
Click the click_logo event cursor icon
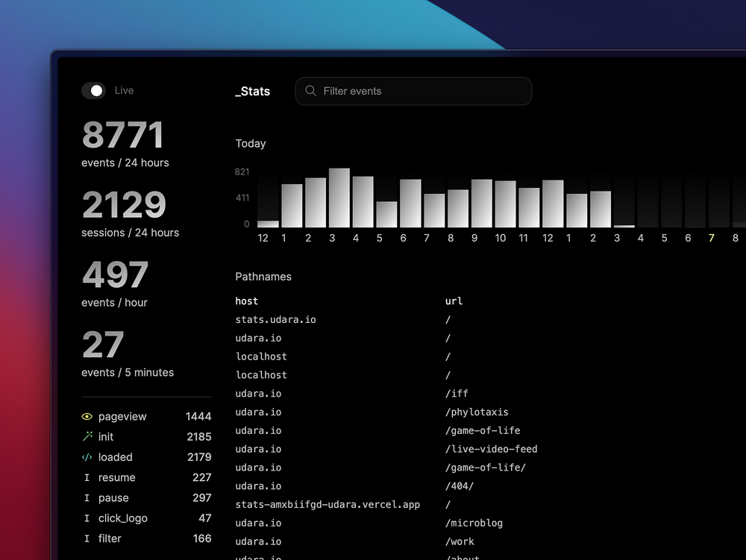87,518
